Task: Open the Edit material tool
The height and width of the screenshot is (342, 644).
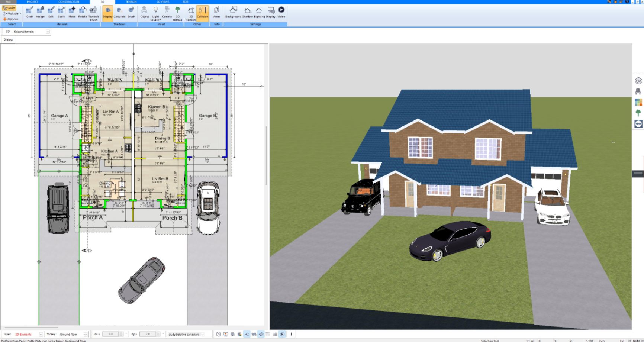Action: coord(51,12)
